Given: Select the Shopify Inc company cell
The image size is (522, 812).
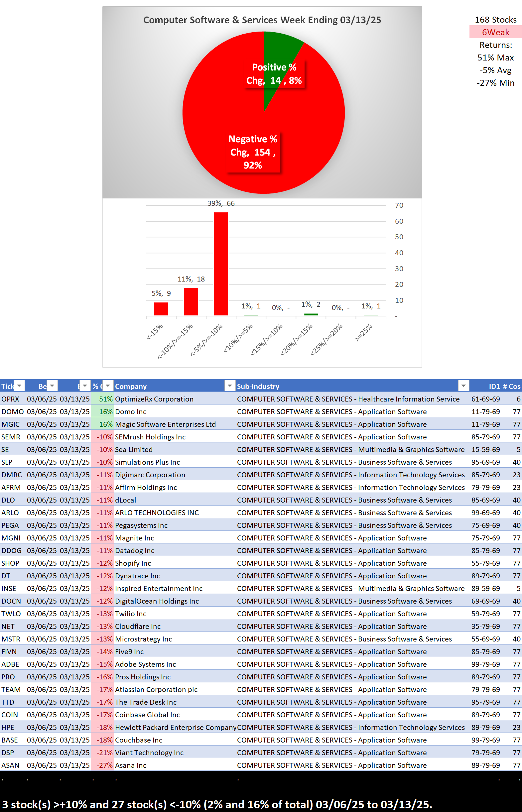Looking at the screenshot, I should (175, 563).
